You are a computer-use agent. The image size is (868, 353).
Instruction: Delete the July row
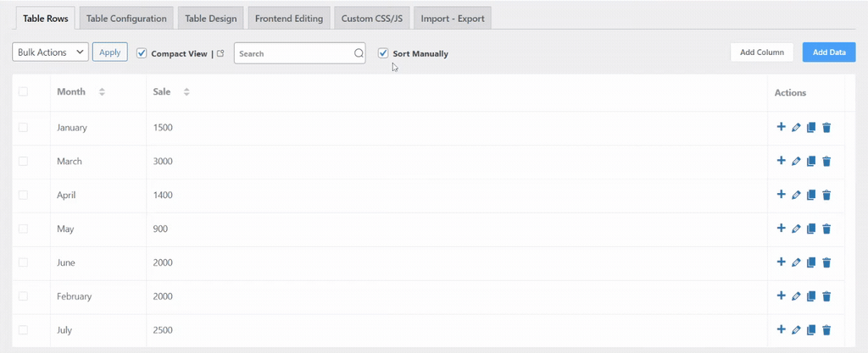click(x=826, y=330)
